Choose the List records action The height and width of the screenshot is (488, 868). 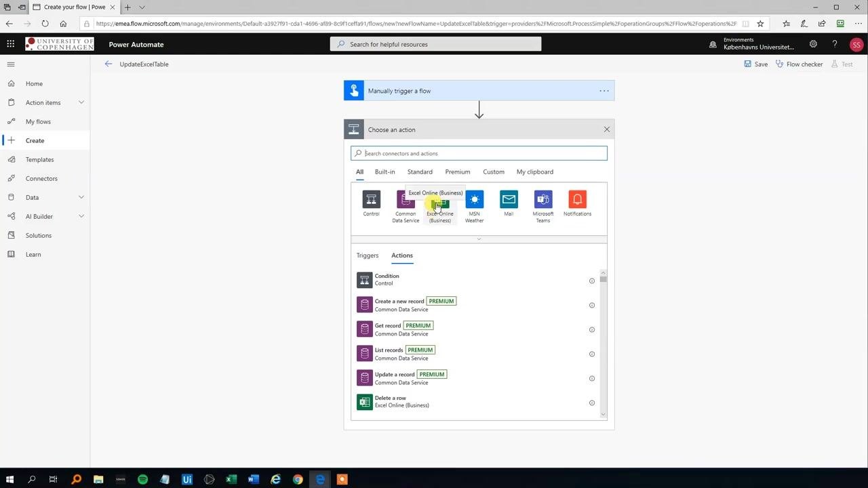click(475, 354)
